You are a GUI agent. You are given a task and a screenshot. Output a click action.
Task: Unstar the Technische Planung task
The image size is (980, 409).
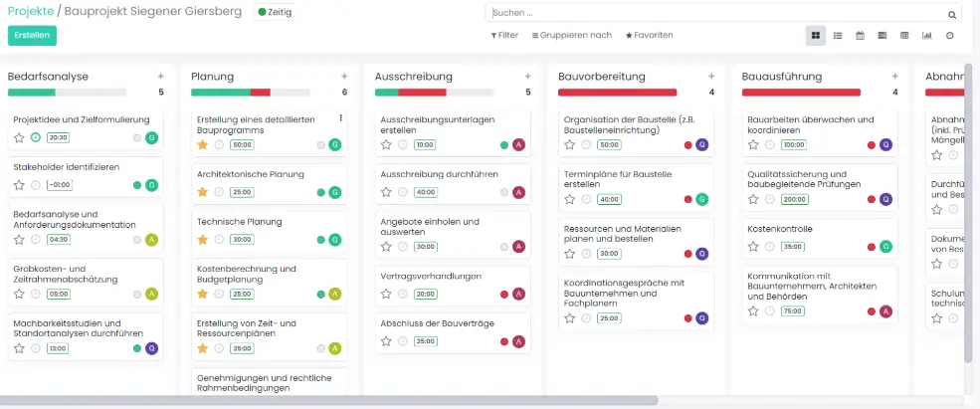click(203, 240)
